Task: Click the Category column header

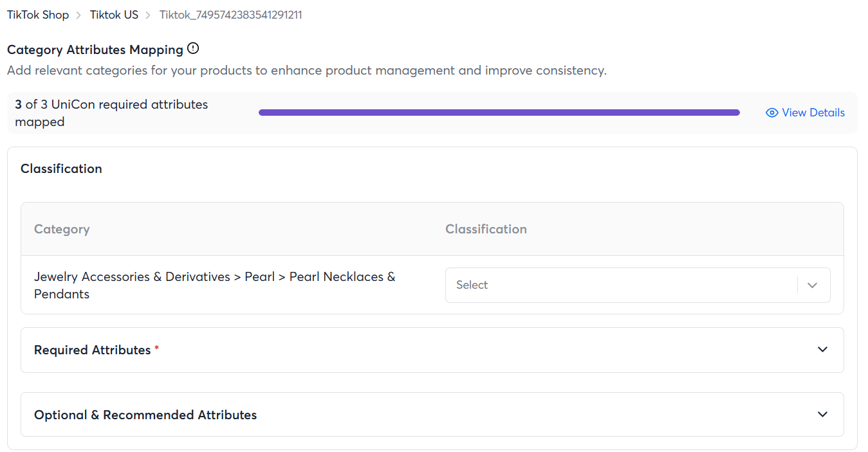Action: (x=62, y=230)
